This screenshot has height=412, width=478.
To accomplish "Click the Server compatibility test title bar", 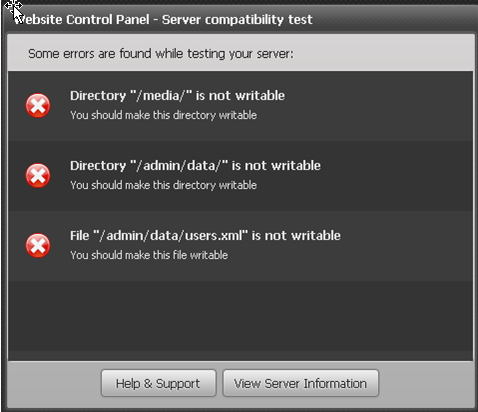I will pos(239,19).
